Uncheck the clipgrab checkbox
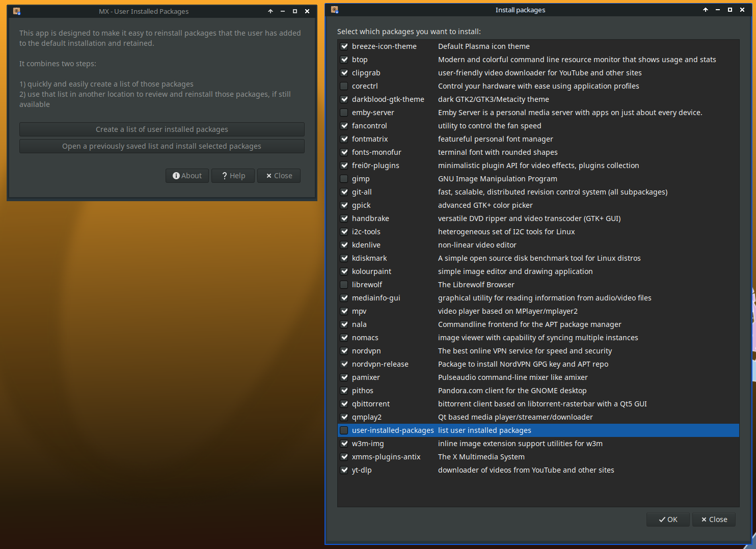 [x=344, y=73]
